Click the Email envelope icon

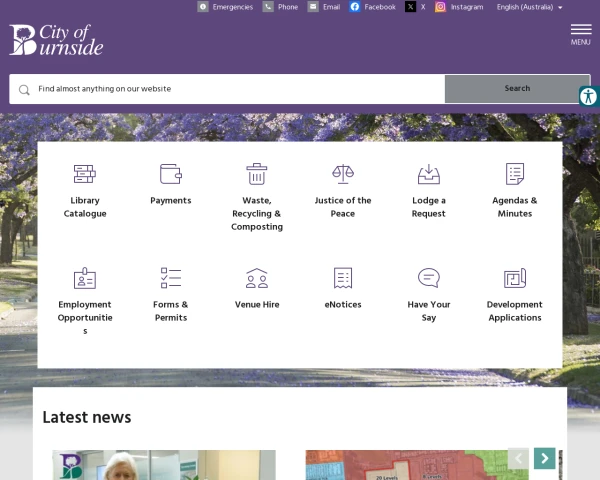pyautogui.click(x=313, y=7)
